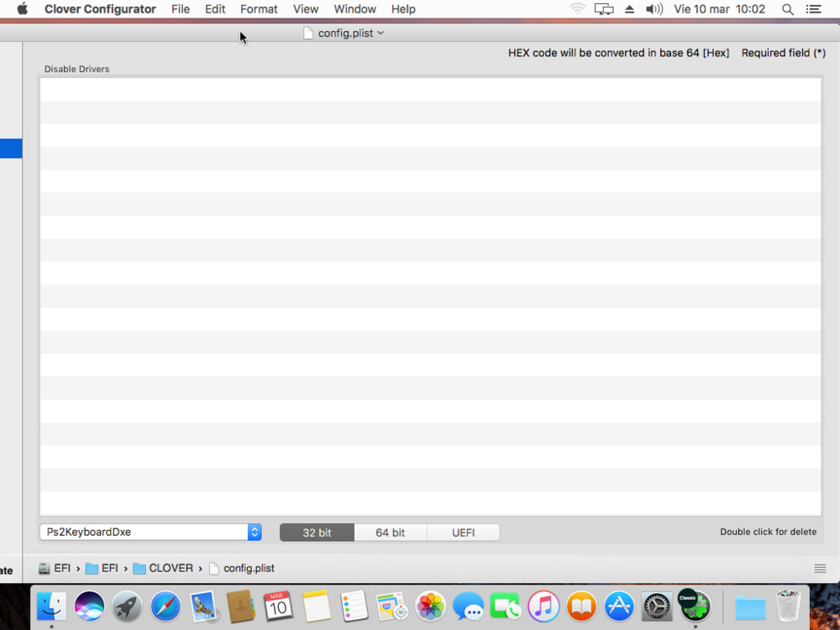Open the Apple menu
Viewport: 840px width, 630px height.
(x=23, y=9)
